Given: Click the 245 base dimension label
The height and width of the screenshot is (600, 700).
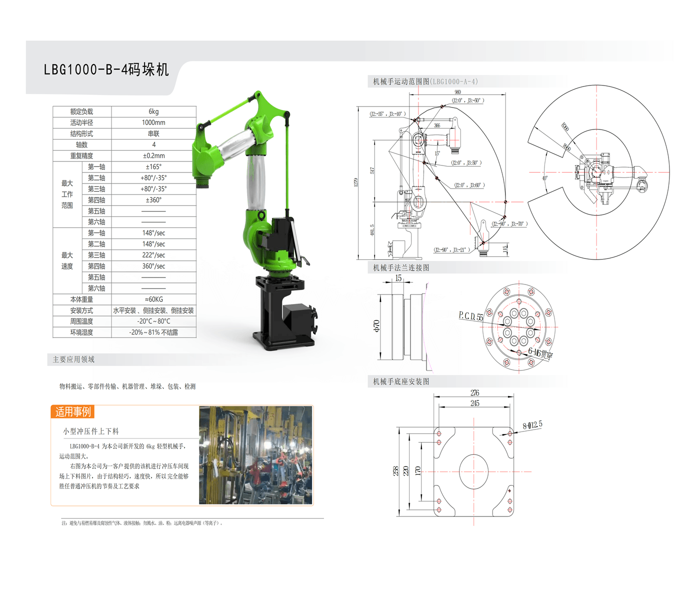Looking at the screenshot, I should pyautogui.click(x=474, y=403).
